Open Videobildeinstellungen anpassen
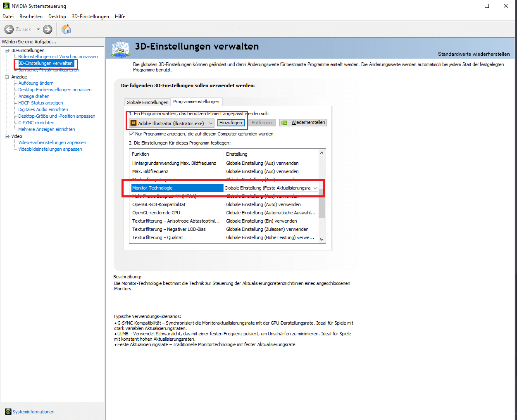 [50, 149]
